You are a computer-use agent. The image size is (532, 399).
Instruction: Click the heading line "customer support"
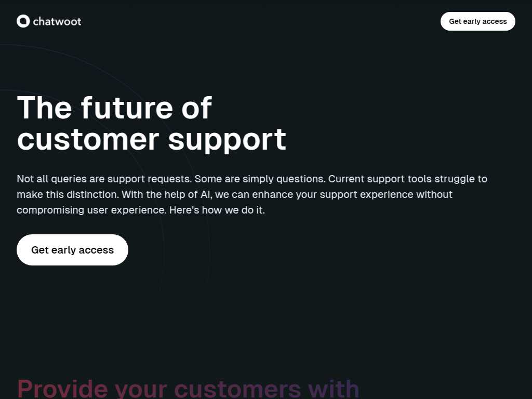point(152,139)
